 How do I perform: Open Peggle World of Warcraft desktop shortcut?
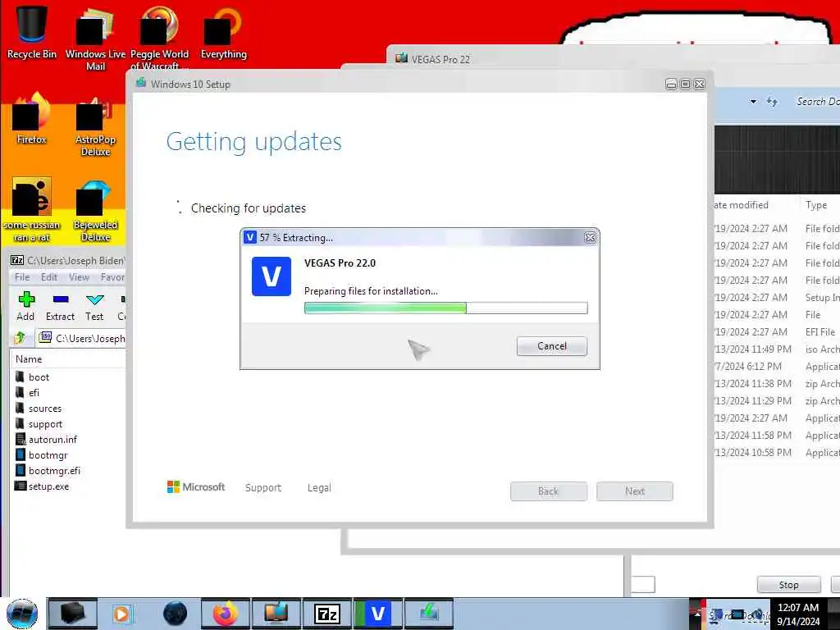click(159, 39)
